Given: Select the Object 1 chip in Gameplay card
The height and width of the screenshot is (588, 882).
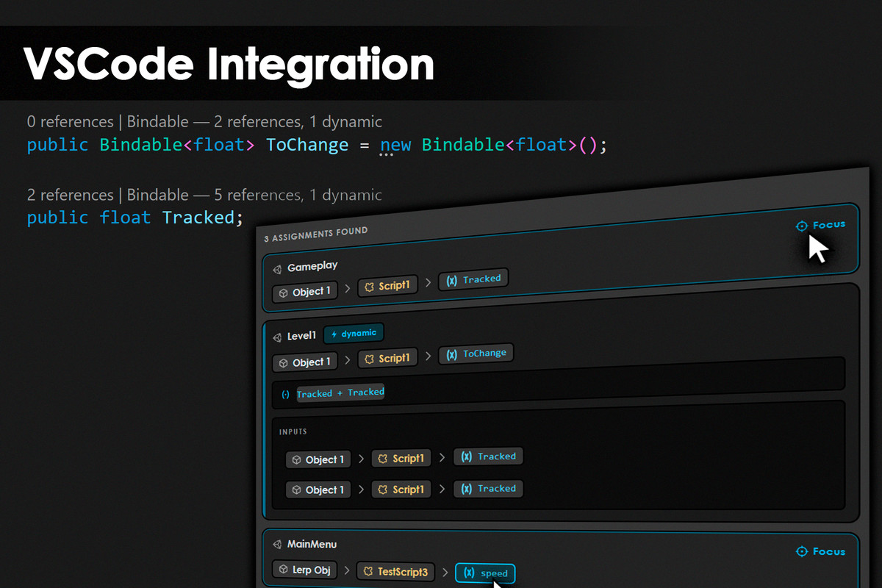Looking at the screenshot, I should click(x=305, y=292).
